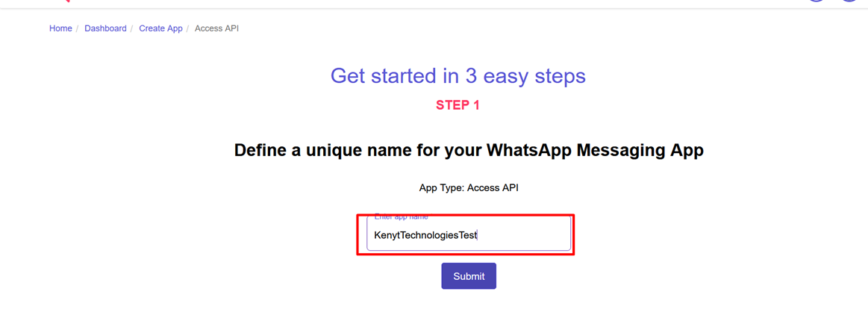Click the left circular icon in the top-right header
868x321 pixels.
click(816, 1)
